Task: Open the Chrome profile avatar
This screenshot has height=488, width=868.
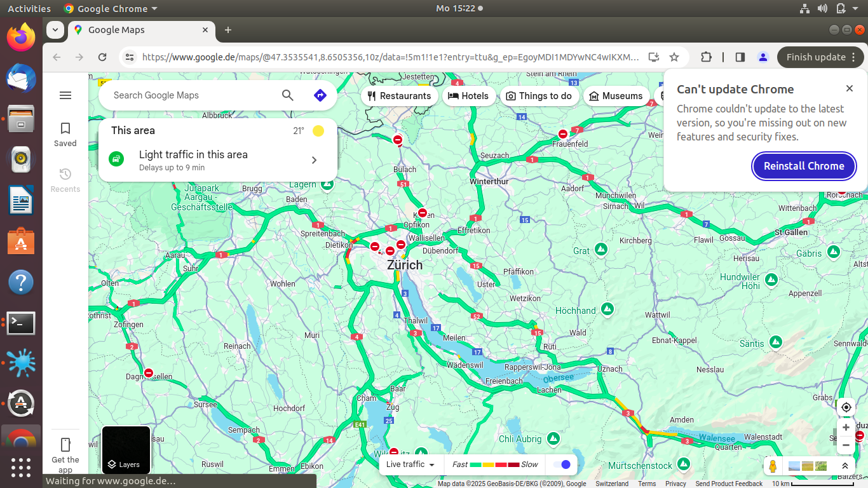Action: pyautogui.click(x=763, y=57)
